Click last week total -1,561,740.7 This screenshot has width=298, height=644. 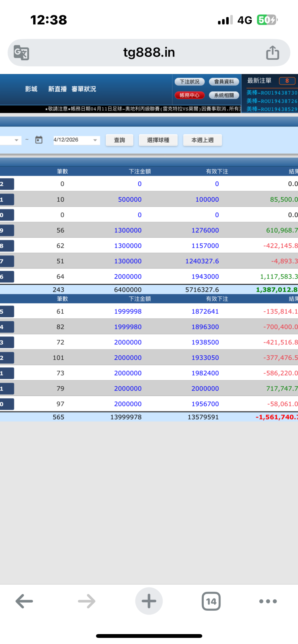click(x=277, y=417)
